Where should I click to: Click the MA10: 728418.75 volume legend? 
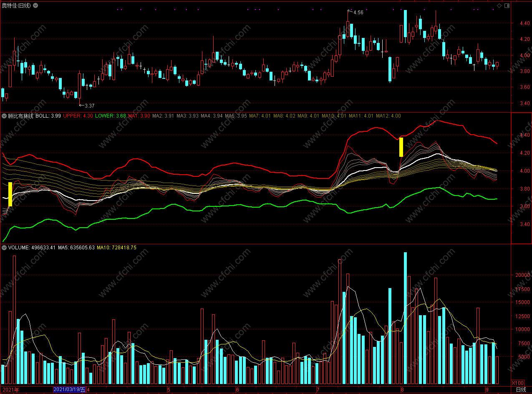tap(117, 248)
